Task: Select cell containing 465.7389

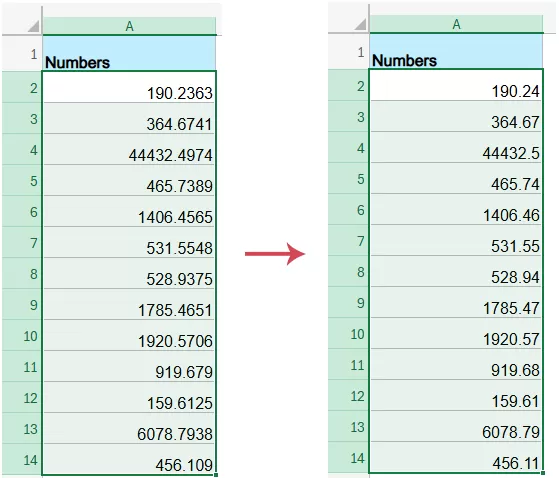Action: 129,180
